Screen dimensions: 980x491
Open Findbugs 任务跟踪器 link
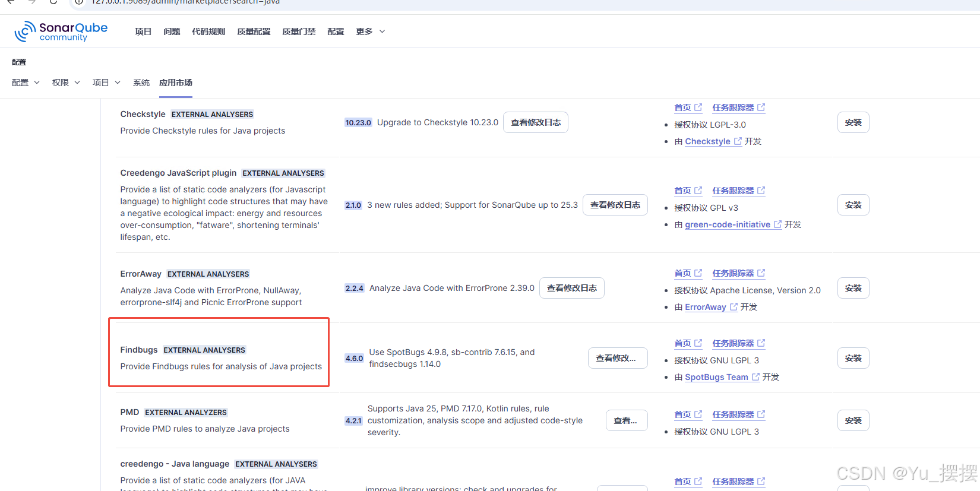coord(739,343)
